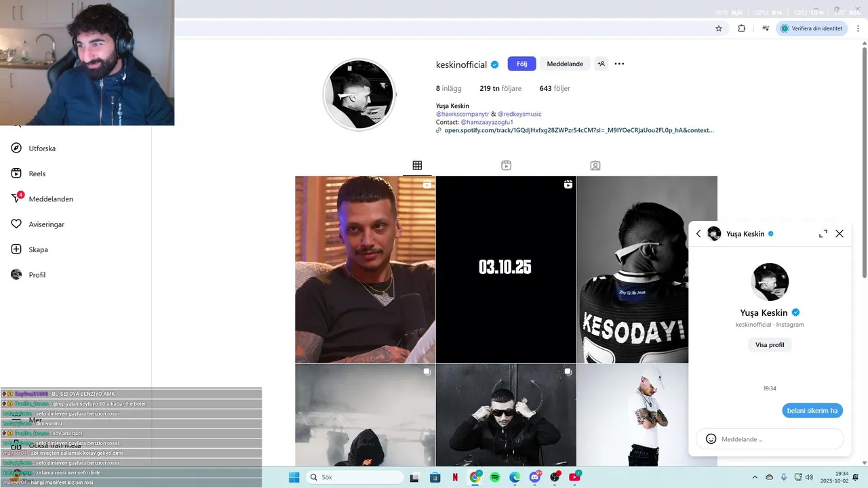Click the Sök taskbar search box
This screenshot has width=868, height=488.
click(354, 477)
